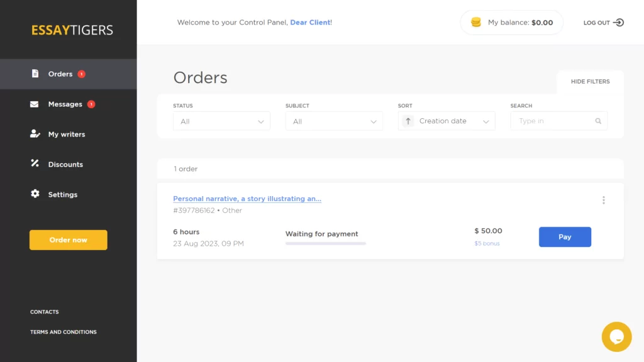Click the Settings gear icon
Viewport: 644px width, 362px height.
pyautogui.click(x=35, y=194)
